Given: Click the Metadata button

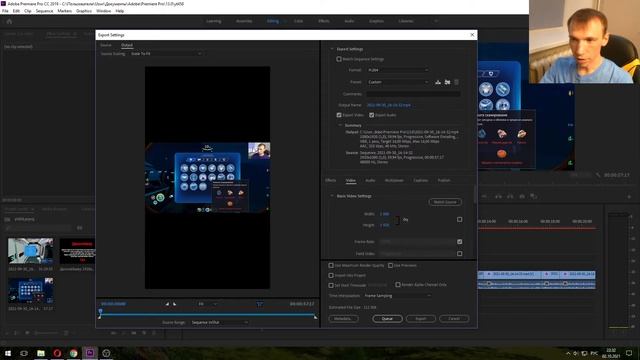Looking at the screenshot, I should tap(343, 319).
